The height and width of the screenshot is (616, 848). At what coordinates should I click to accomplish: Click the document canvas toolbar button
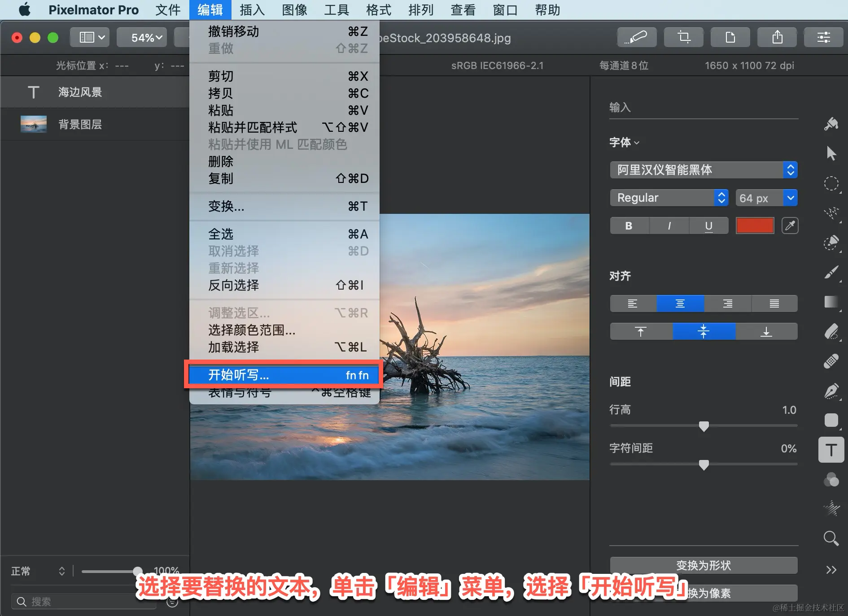coord(730,37)
